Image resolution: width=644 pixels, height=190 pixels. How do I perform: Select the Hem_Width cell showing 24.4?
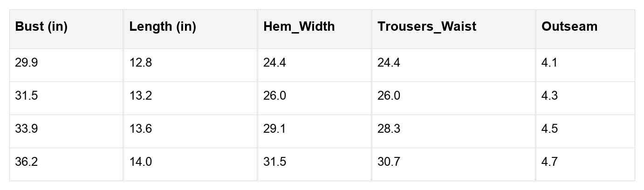click(x=274, y=62)
